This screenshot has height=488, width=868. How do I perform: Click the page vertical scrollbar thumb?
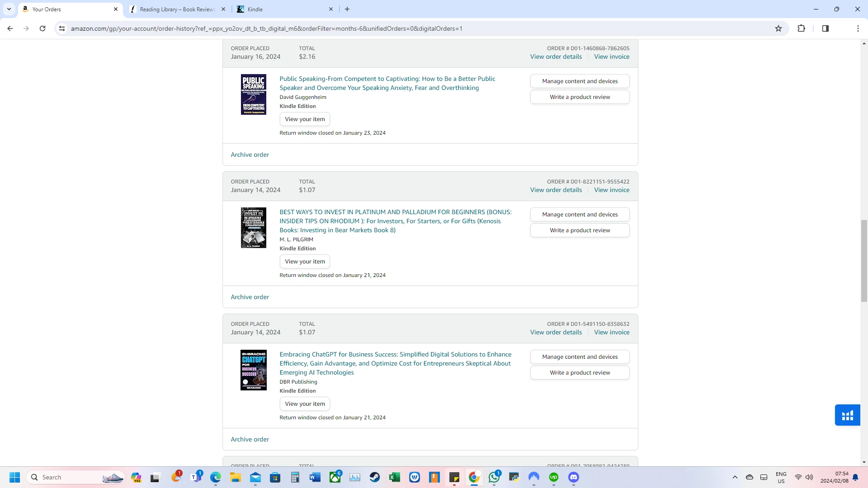(864, 260)
